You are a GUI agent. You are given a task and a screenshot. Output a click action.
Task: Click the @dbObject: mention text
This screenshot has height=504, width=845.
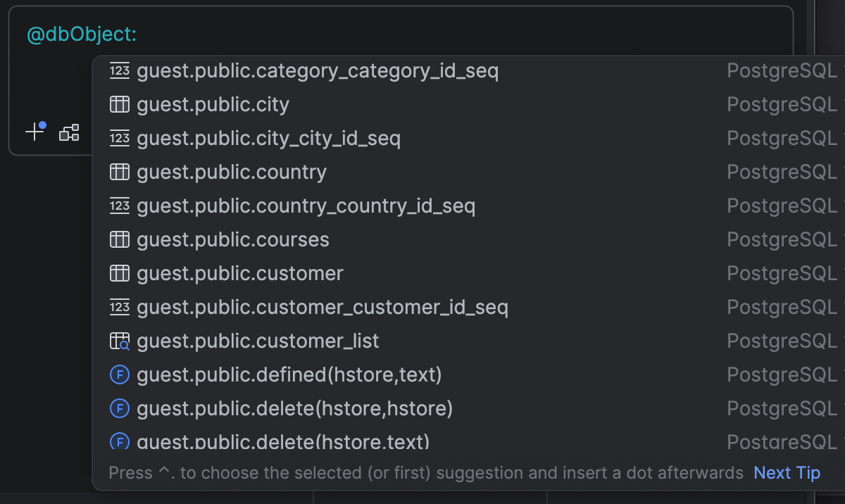click(82, 34)
